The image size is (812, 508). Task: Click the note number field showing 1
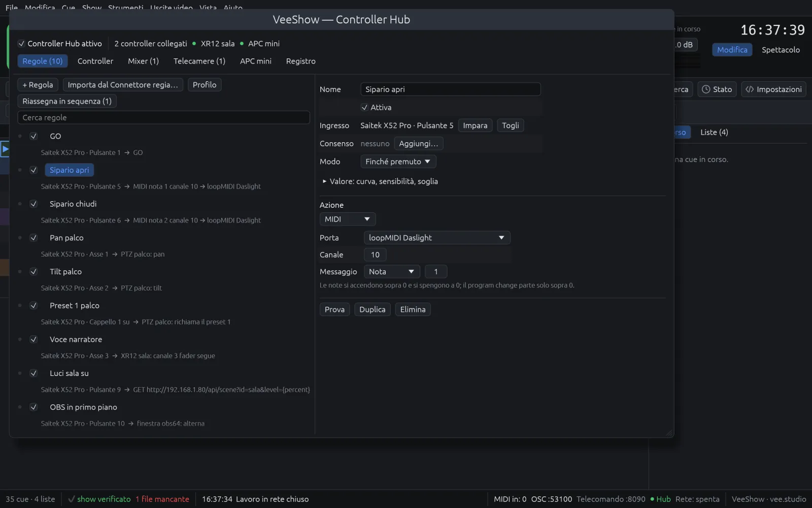pos(436,272)
